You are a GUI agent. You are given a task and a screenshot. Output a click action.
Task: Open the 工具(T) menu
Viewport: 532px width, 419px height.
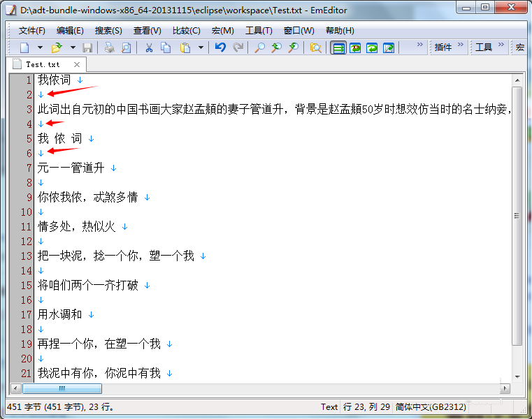click(259, 31)
